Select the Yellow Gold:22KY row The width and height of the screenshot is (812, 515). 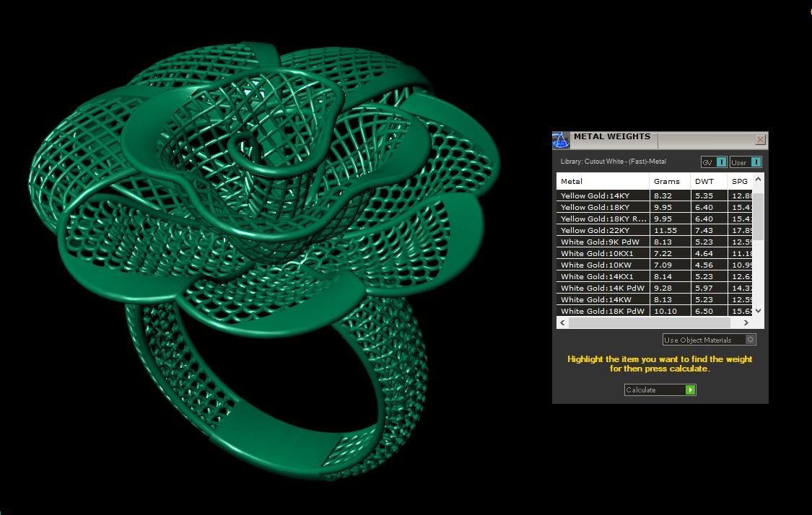click(x=655, y=230)
